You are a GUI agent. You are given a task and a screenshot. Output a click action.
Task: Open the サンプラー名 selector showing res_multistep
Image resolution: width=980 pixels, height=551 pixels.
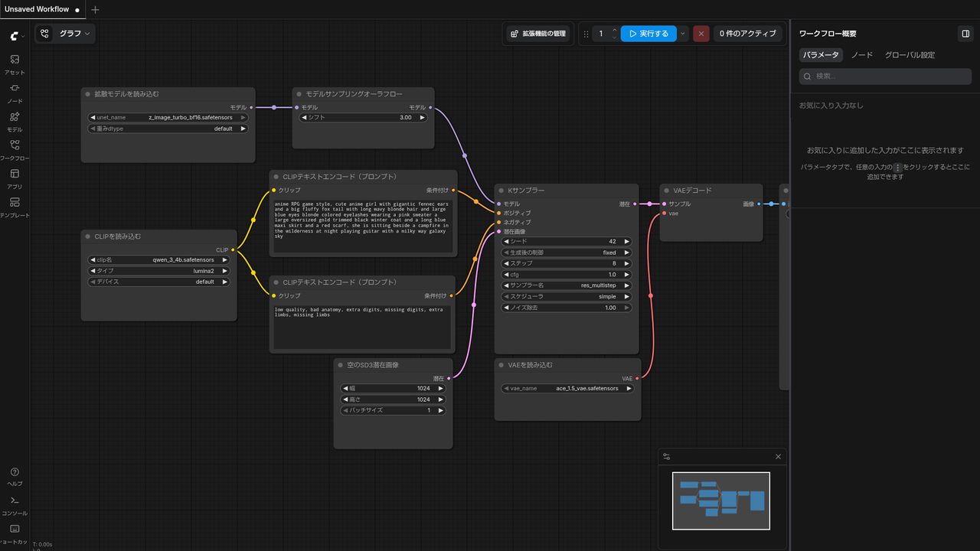pyautogui.click(x=567, y=285)
